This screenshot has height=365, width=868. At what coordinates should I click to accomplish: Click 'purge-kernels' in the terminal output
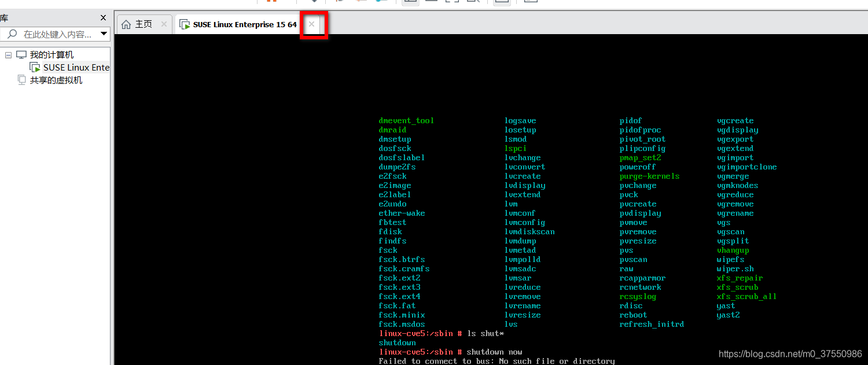[x=649, y=176]
